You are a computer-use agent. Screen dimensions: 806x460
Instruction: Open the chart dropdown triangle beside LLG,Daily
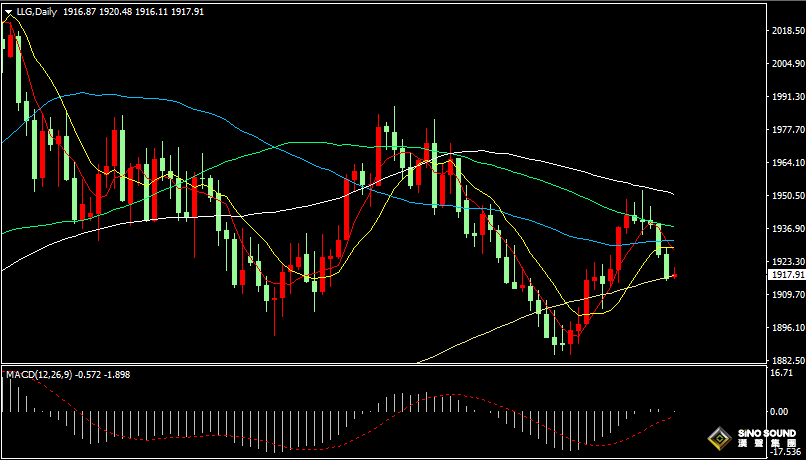click(9, 12)
